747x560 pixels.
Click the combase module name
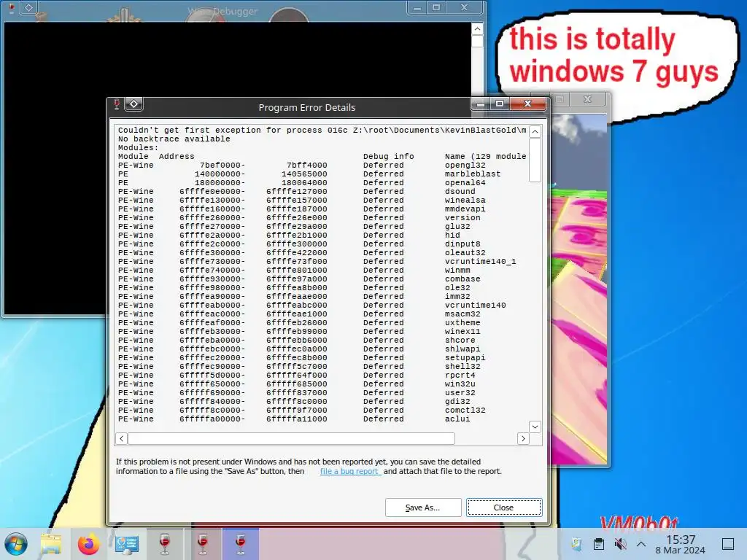tap(462, 279)
